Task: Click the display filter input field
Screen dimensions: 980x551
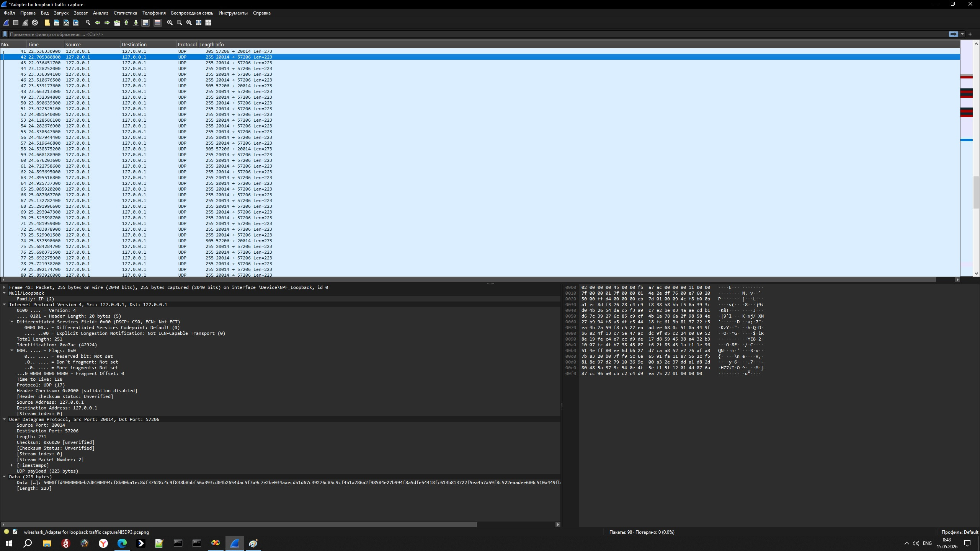Action: (477, 34)
